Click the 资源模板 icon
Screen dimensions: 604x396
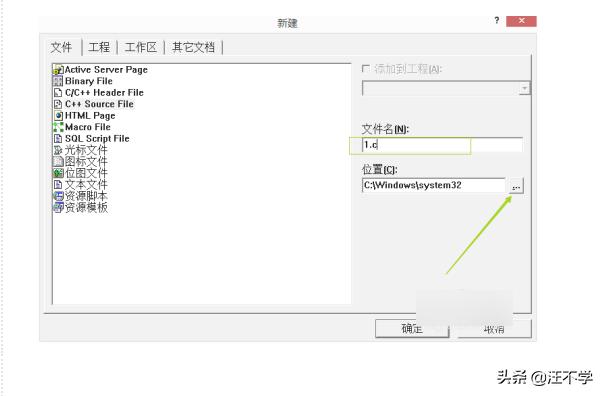click(x=58, y=208)
